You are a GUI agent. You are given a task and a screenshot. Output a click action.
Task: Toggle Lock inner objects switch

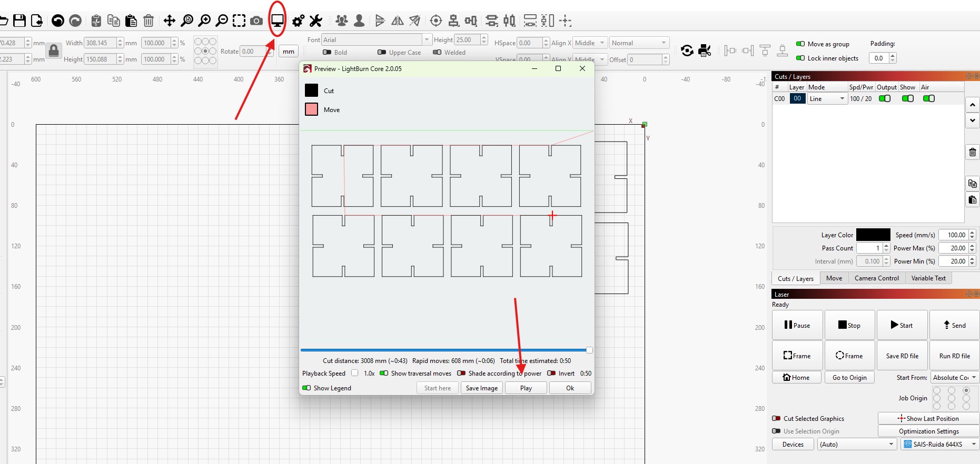(x=800, y=58)
